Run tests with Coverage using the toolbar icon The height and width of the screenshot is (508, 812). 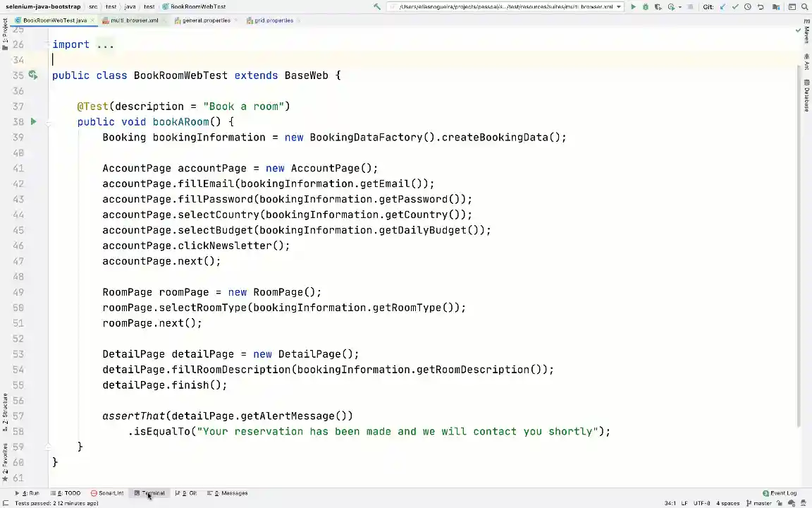coord(658,6)
